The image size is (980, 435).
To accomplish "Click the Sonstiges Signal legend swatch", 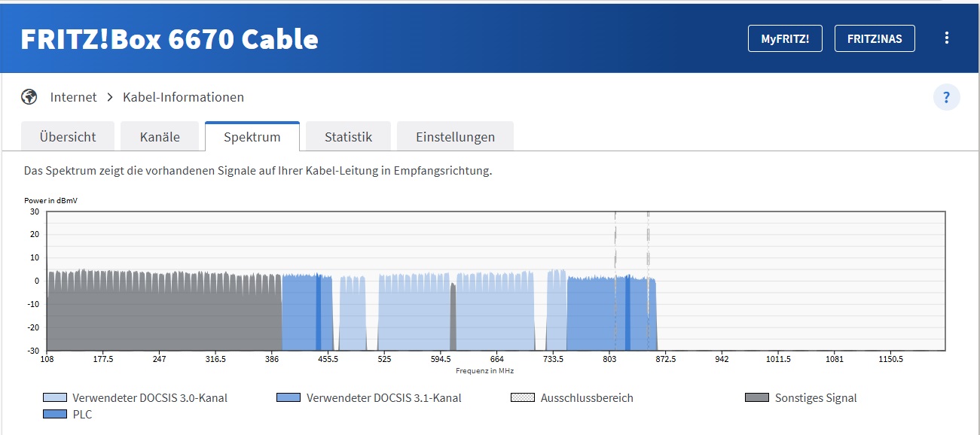I will click(757, 398).
